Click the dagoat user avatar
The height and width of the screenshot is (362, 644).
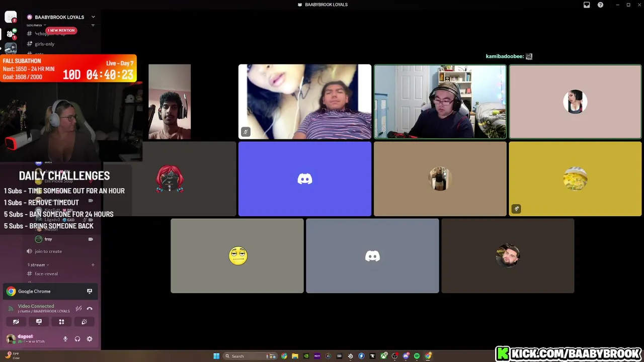click(11, 339)
